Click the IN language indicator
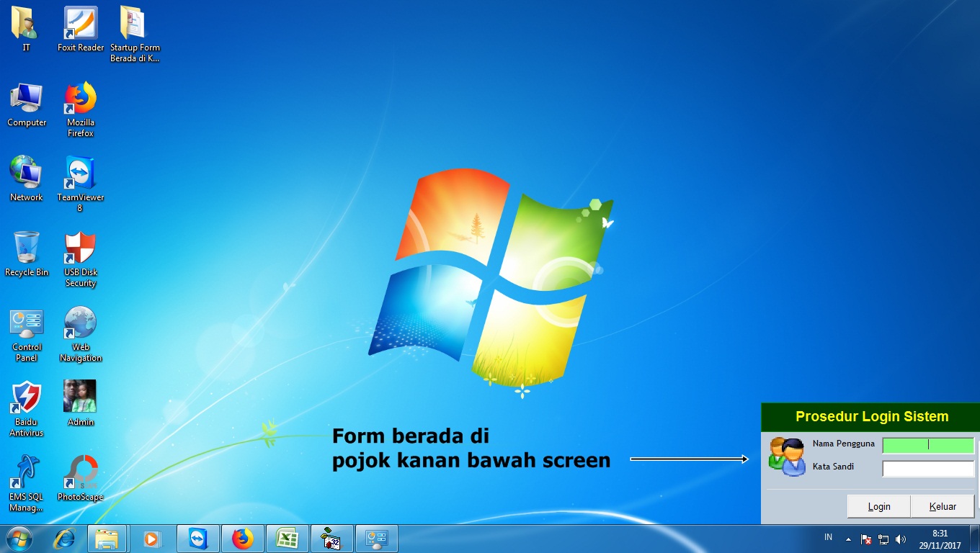 828,537
